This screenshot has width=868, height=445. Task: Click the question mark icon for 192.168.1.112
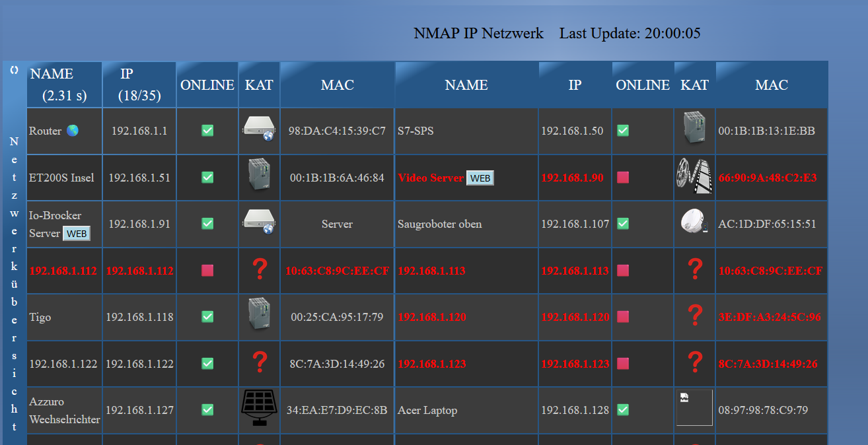tap(260, 269)
